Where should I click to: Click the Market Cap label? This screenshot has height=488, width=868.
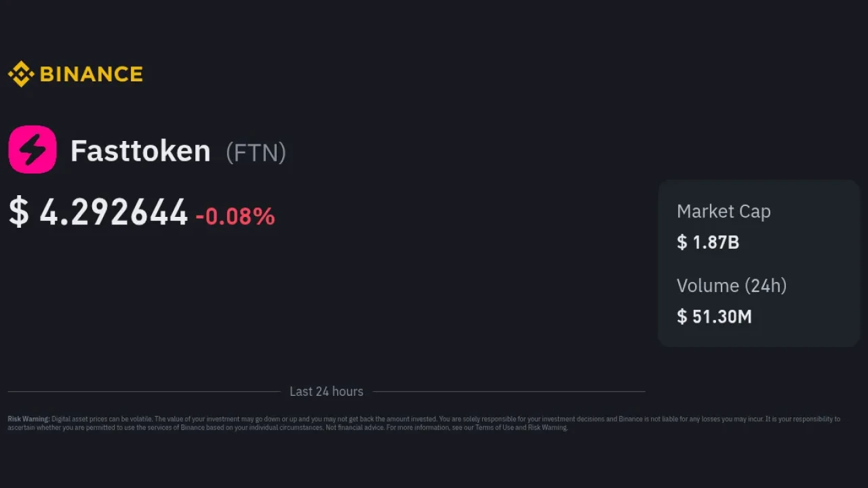(x=724, y=211)
